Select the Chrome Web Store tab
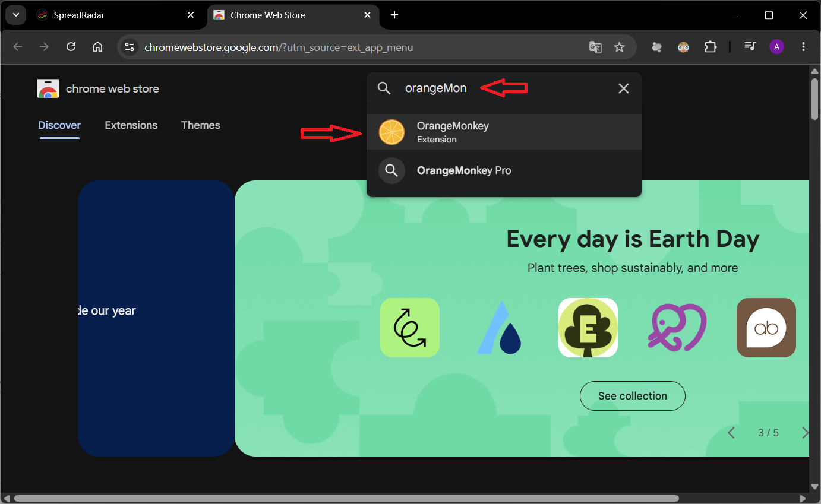Viewport: 821px width, 504px height. coord(293,15)
